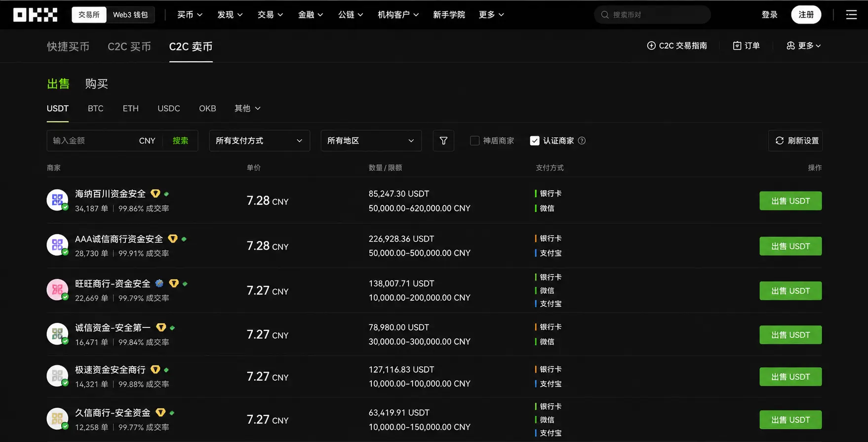The width and height of the screenshot is (868, 442).
Task: Select the BTC coin tab
Action: tap(96, 108)
